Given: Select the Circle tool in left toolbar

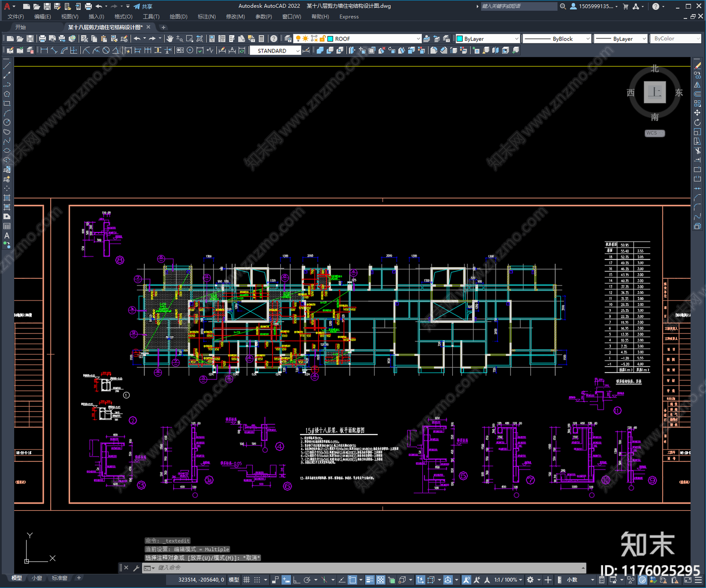Looking at the screenshot, I should coord(7,122).
